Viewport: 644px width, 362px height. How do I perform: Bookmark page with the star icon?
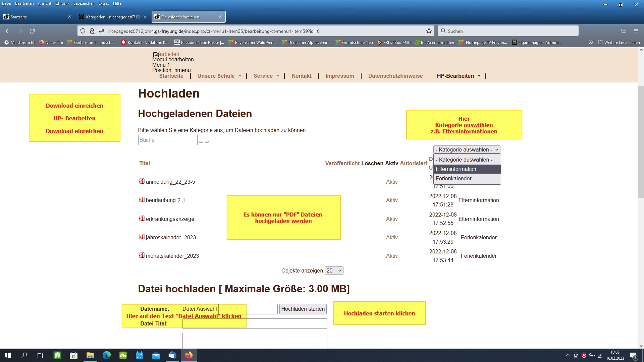(x=429, y=31)
